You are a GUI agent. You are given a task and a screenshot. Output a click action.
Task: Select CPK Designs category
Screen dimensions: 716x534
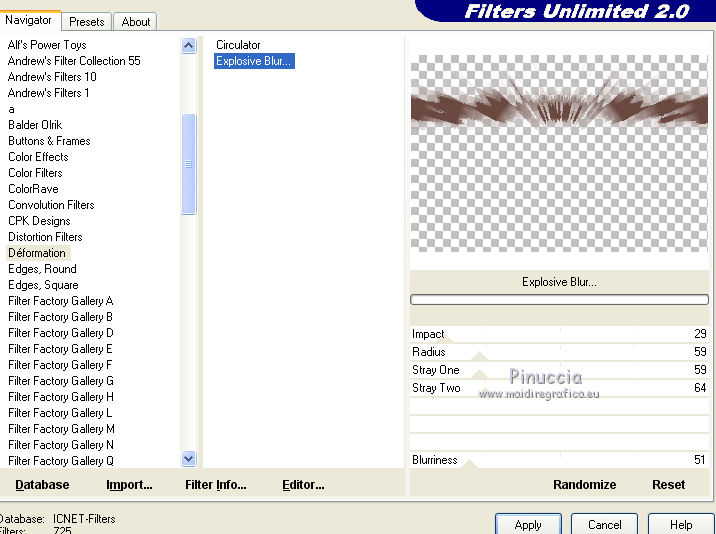pyautogui.click(x=39, y=221)
